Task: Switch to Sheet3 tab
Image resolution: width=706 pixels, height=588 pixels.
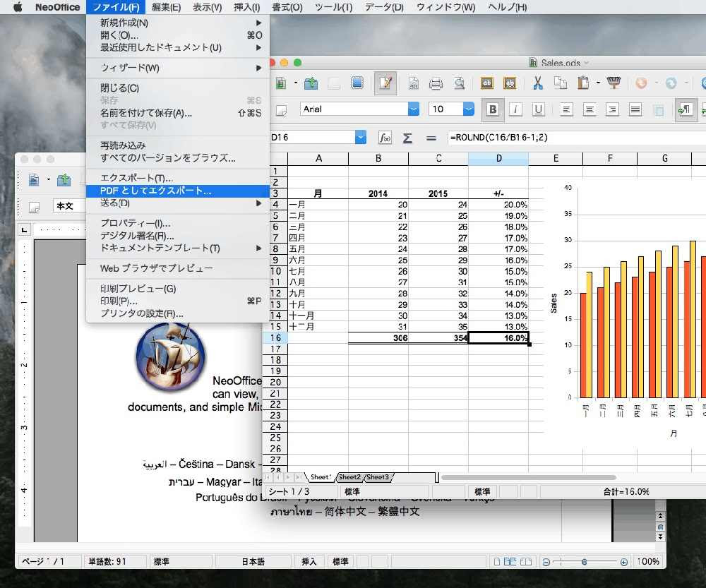Action: [x=377, y=477]
